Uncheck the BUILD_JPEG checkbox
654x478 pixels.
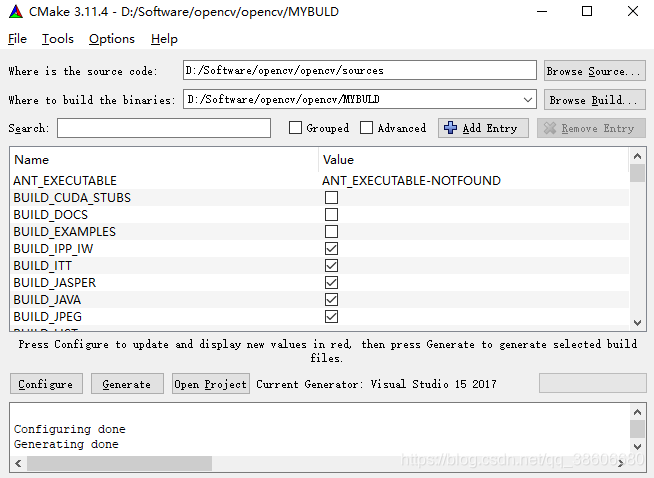click(x=331, y=317)
